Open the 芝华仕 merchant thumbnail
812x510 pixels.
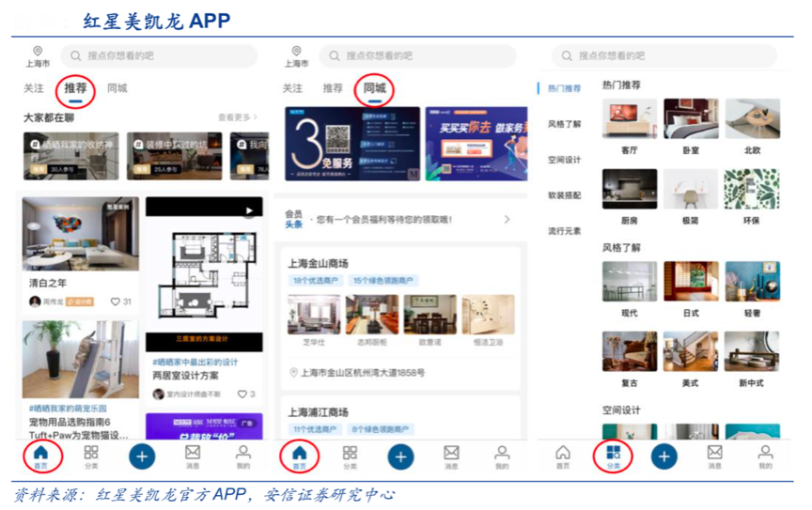pos(314,316)
